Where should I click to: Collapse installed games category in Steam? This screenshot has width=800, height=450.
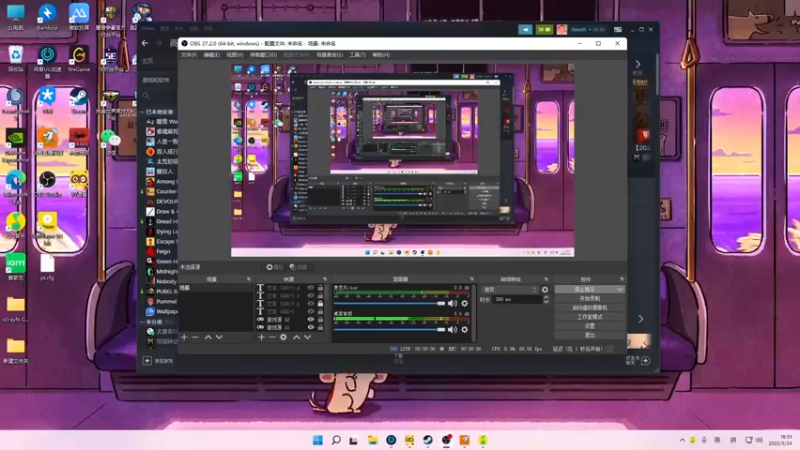pos(142,112)
